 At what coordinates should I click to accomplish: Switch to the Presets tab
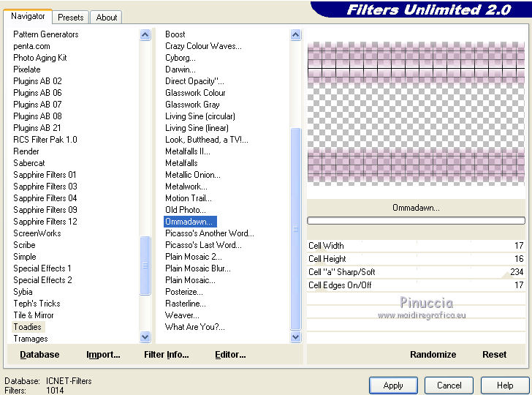coord(71,18)
